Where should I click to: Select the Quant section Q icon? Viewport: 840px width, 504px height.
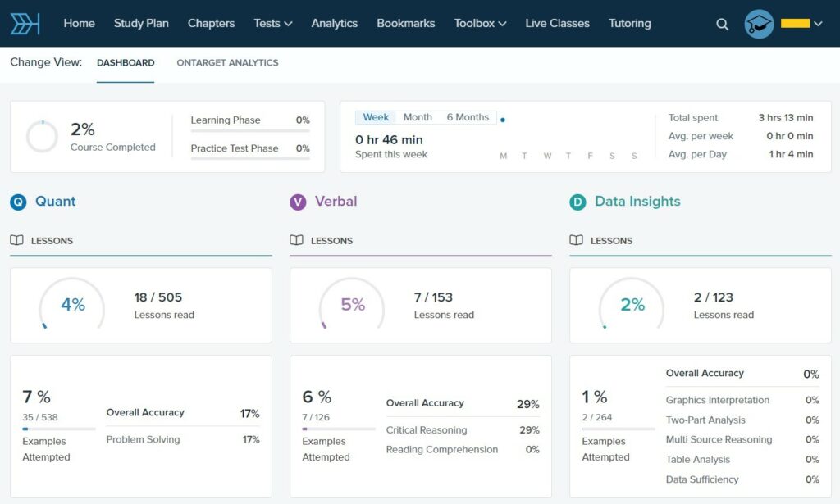point(17,202)
